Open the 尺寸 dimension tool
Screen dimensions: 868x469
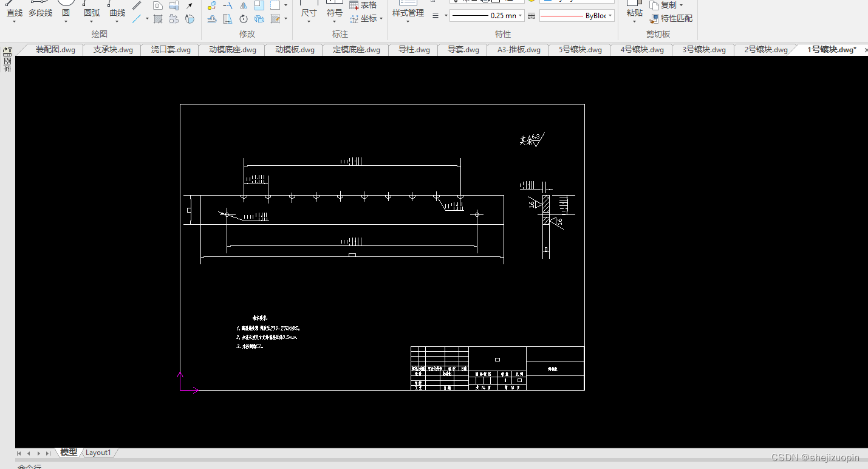tap(309, 13)
